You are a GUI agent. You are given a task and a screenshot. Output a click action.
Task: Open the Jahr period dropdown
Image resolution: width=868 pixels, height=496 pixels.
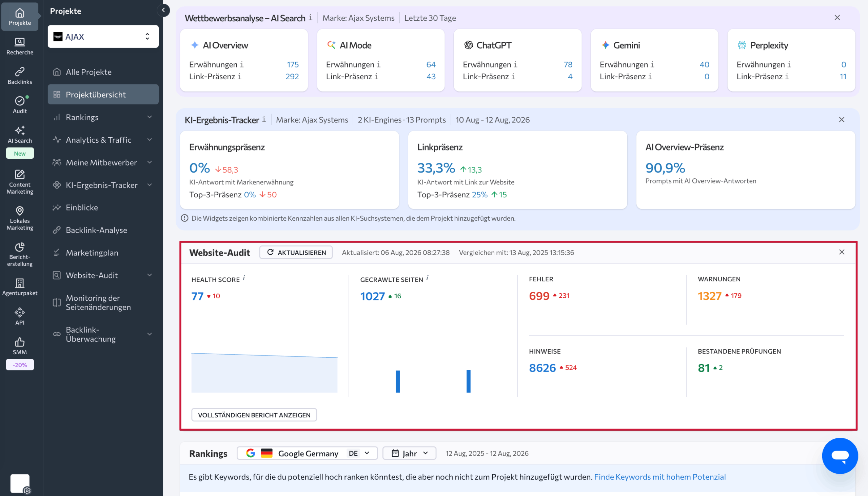tap(409, 453)
